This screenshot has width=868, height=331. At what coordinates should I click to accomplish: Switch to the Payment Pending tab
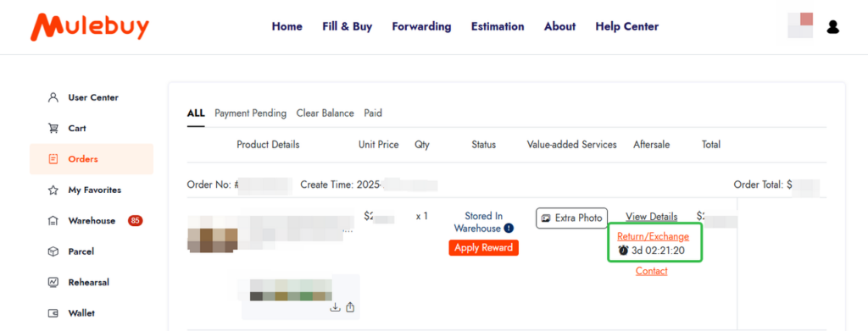pyautogui.click(x=250, y=113)
